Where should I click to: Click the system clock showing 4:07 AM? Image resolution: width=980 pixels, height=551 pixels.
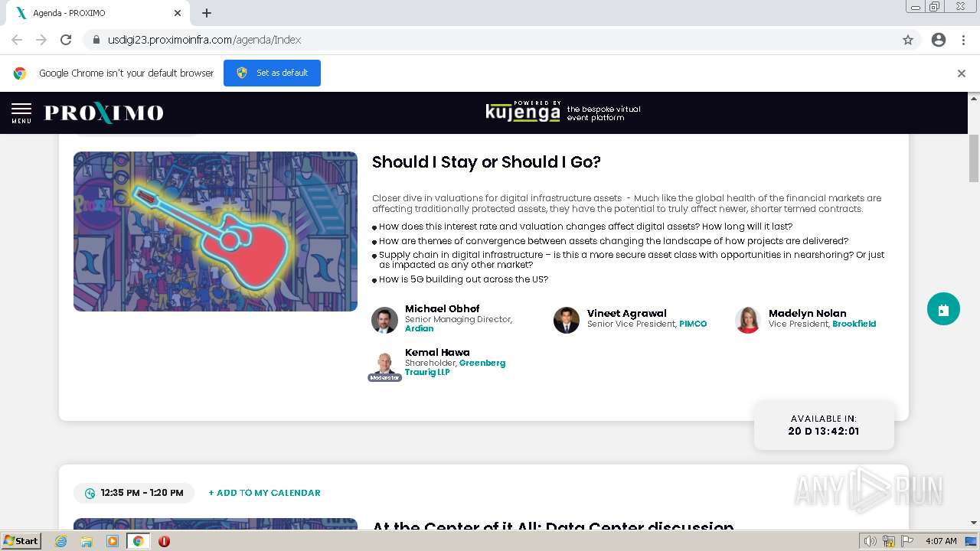point(941,541)
